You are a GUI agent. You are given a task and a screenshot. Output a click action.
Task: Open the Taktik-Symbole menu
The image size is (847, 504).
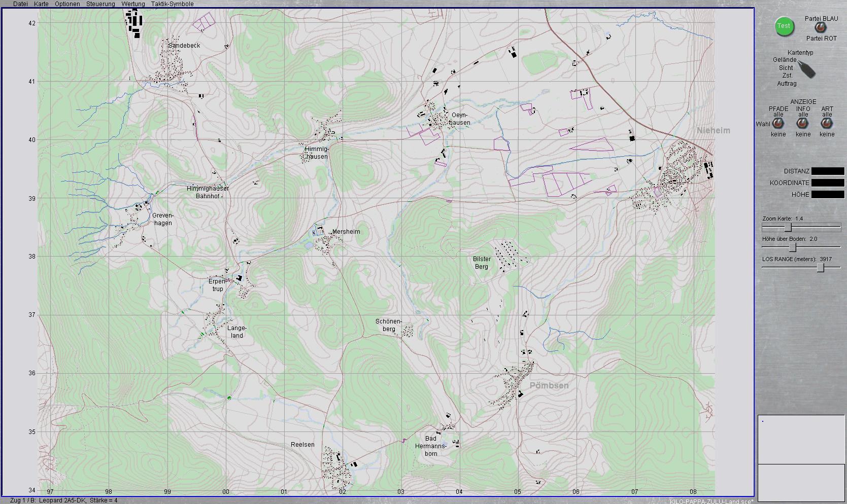click(172, 4)
